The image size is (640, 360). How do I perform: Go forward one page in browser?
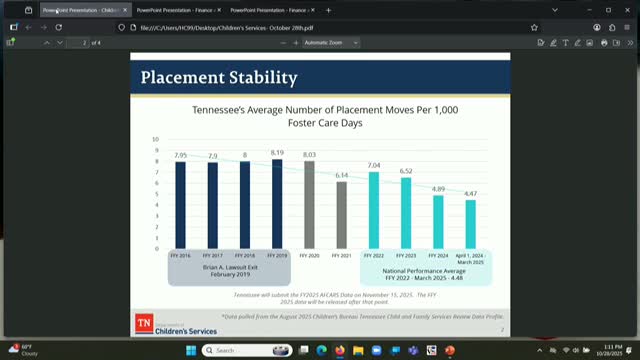[x=44, y=27]
